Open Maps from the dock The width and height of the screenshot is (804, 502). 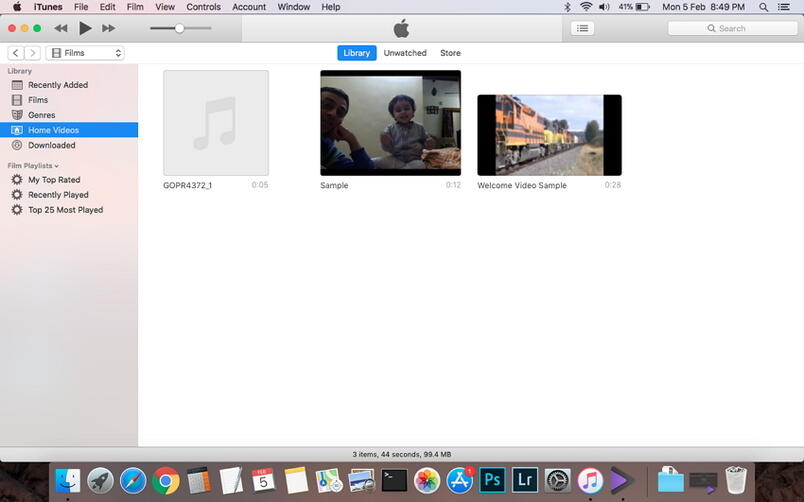tap(329, 481)
